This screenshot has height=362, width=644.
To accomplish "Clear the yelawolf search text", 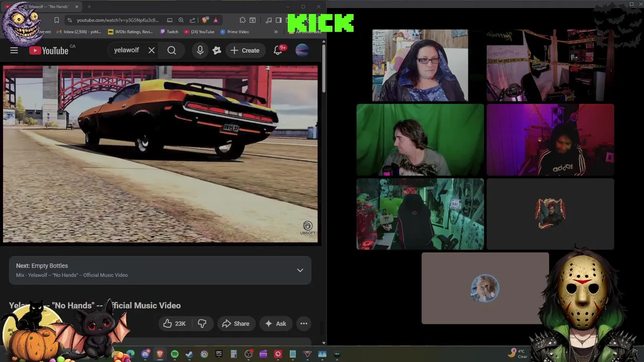I will (x=151, y=50).
